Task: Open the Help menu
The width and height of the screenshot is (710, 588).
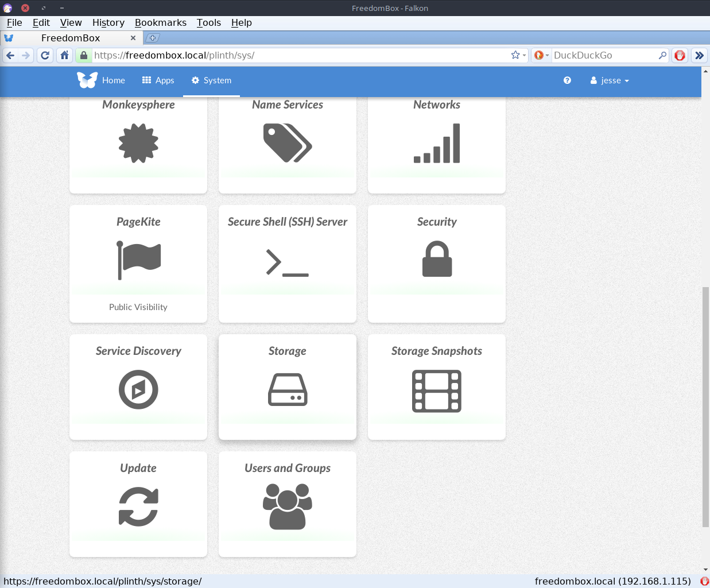Action: point(242,22)
